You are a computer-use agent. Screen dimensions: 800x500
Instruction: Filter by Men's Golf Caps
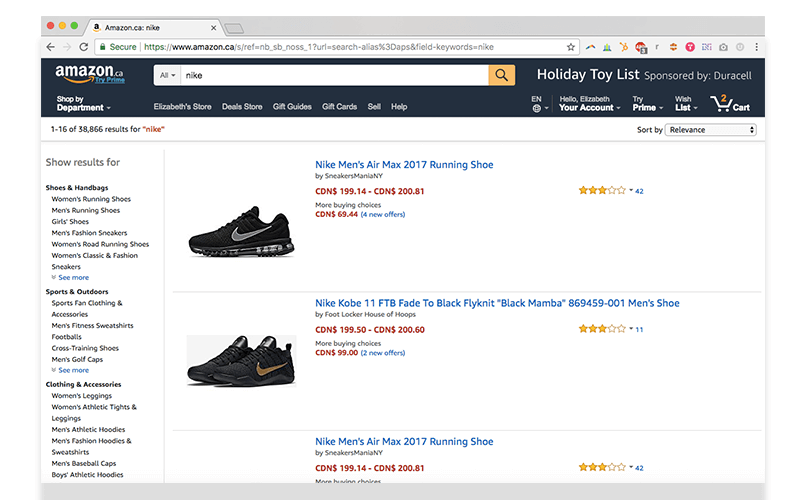[x=77, y=359]
